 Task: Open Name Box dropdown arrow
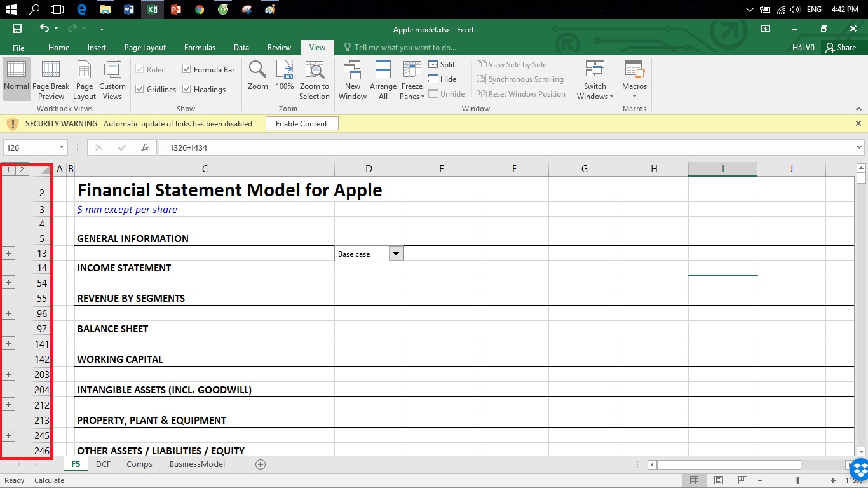coord(61,147)
